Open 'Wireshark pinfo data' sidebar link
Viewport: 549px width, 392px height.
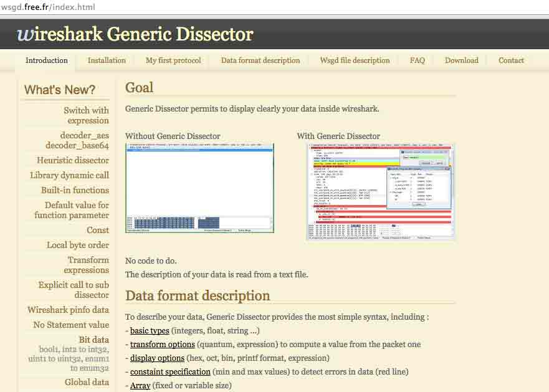coord(69,310)
